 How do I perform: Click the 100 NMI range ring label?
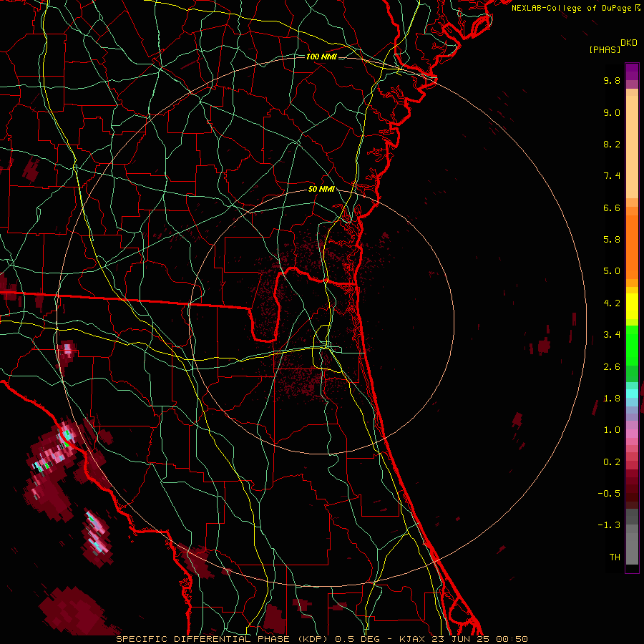click(x=321, y=57)
